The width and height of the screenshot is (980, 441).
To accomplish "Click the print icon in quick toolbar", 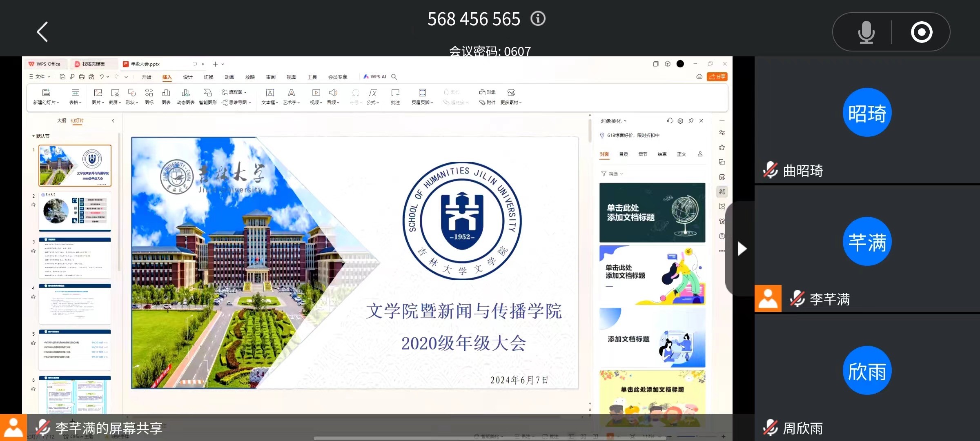I will tap(82, 77).
